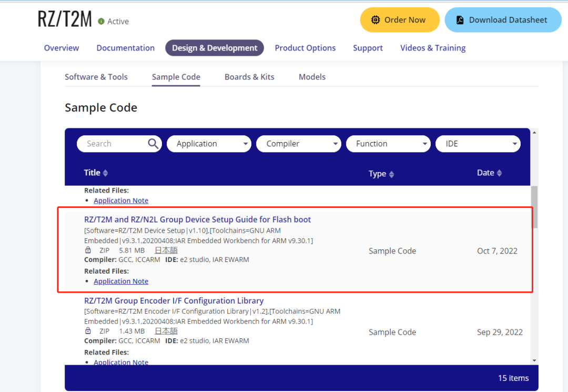The height and width of the screenshot is (392, 568).
Task: Click the sample code Search field
Action: pos(113,144)
